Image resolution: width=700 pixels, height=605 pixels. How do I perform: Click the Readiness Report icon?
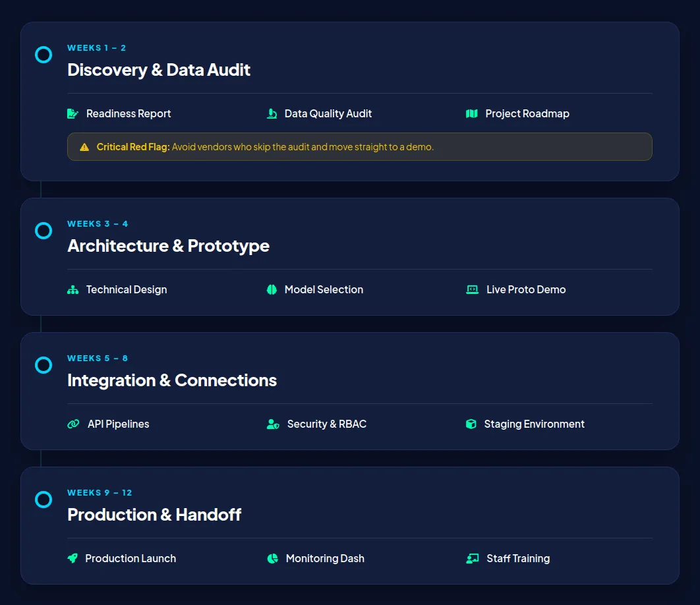[73, 114]
